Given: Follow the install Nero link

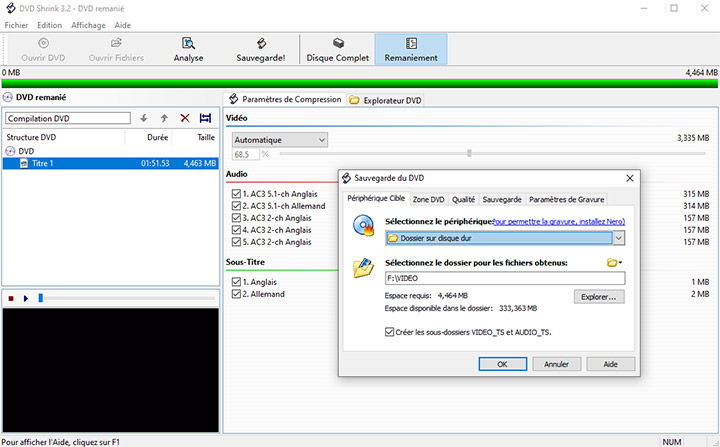Looking at the screenshot, I should pos(559,221).
